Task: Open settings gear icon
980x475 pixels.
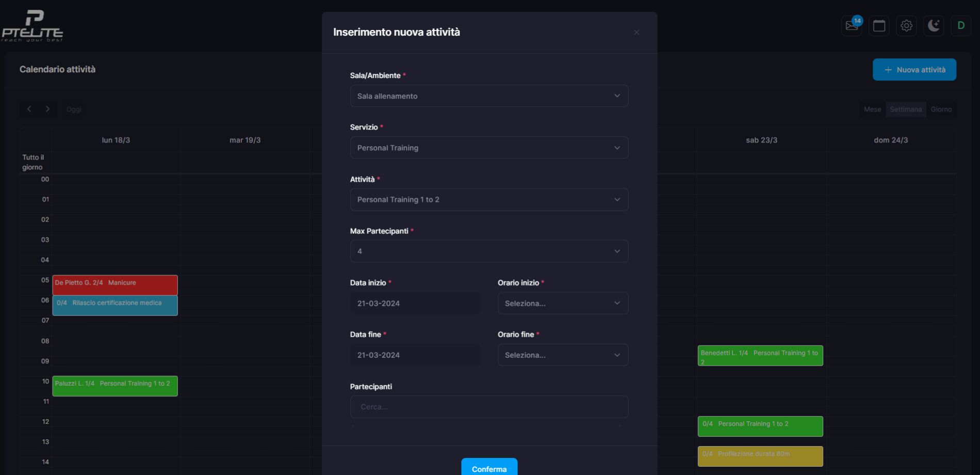Action: [906, 26]
